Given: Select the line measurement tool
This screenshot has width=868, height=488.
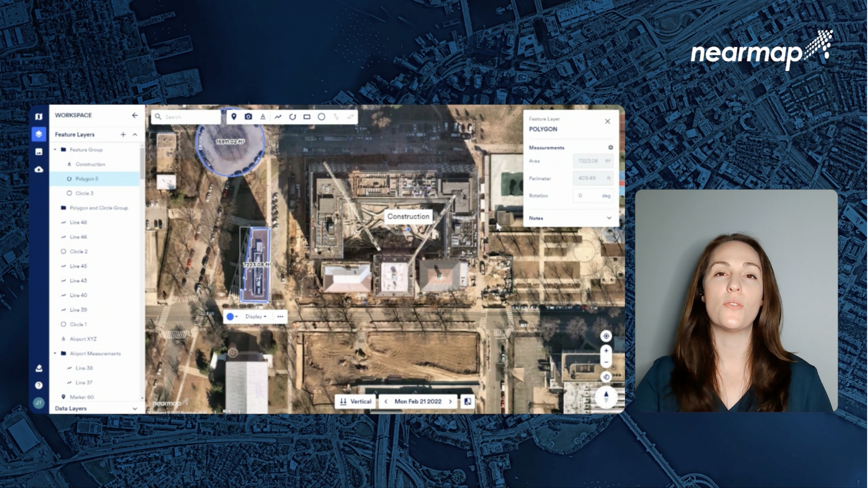Looking at the screenshot, I should tap(278, 117).
